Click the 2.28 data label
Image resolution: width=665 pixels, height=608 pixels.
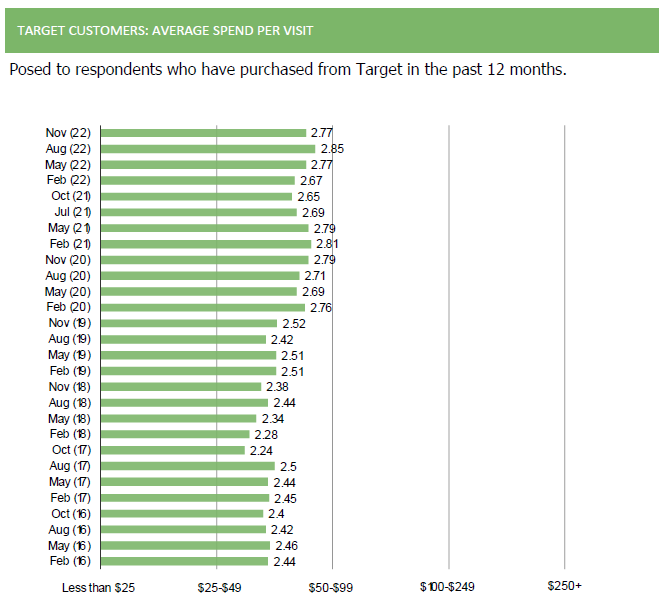tap(266, 434)
